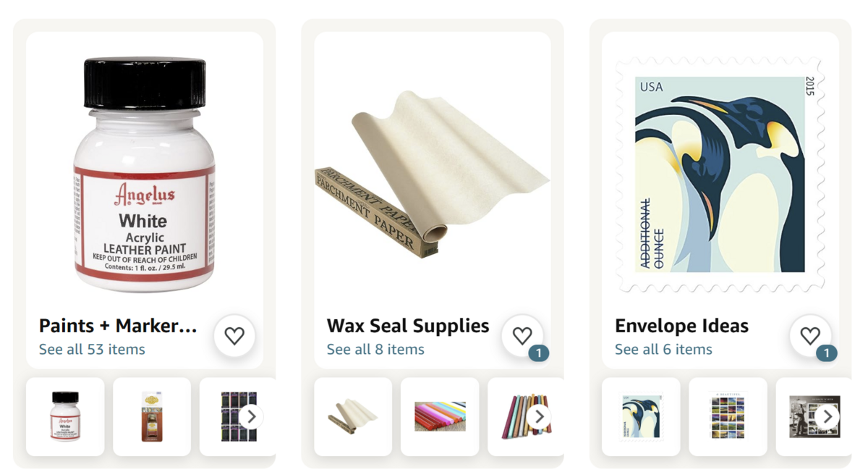Select the brown bottle product thumbnail
The image size is (868, 472).
point(152,417)
